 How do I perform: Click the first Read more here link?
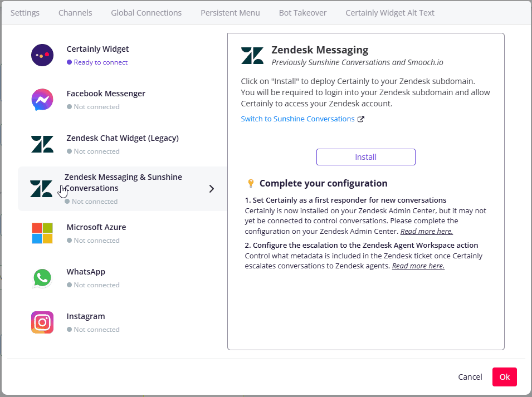(426, 231)
